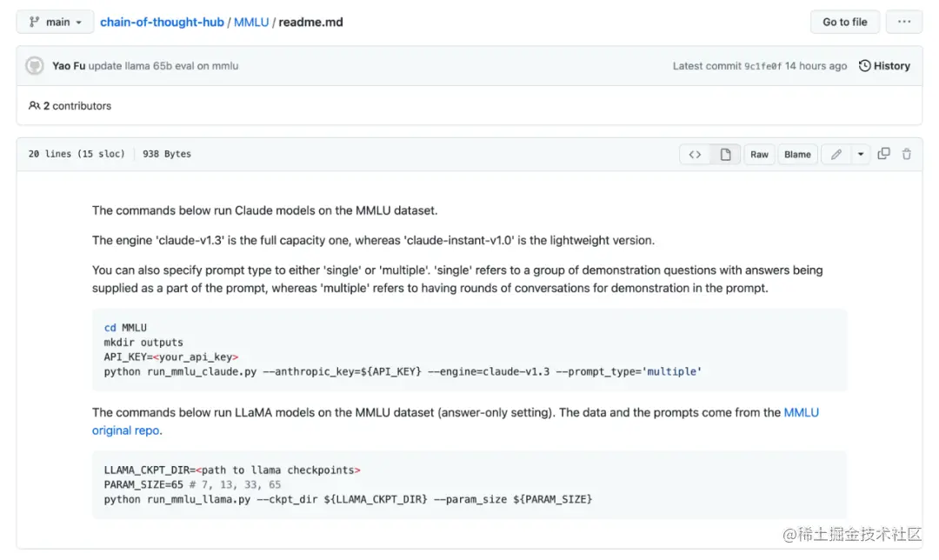
Task: Open the MMLU folder breadcrumb
Action: tap(251, 22)
